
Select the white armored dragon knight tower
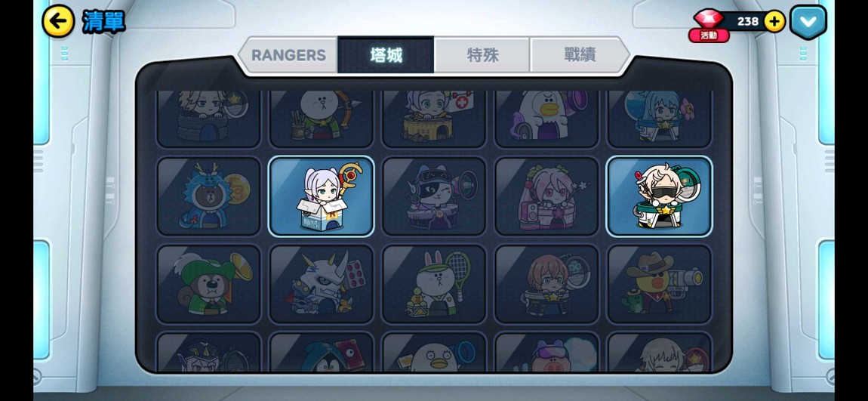click(322, 284)
